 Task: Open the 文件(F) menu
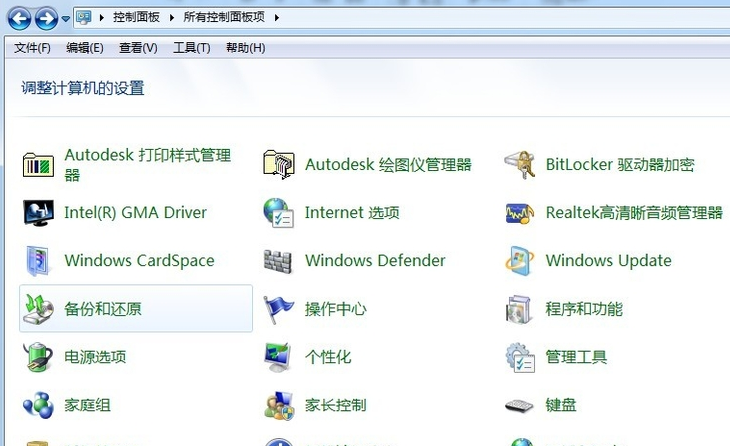point(32,48)
